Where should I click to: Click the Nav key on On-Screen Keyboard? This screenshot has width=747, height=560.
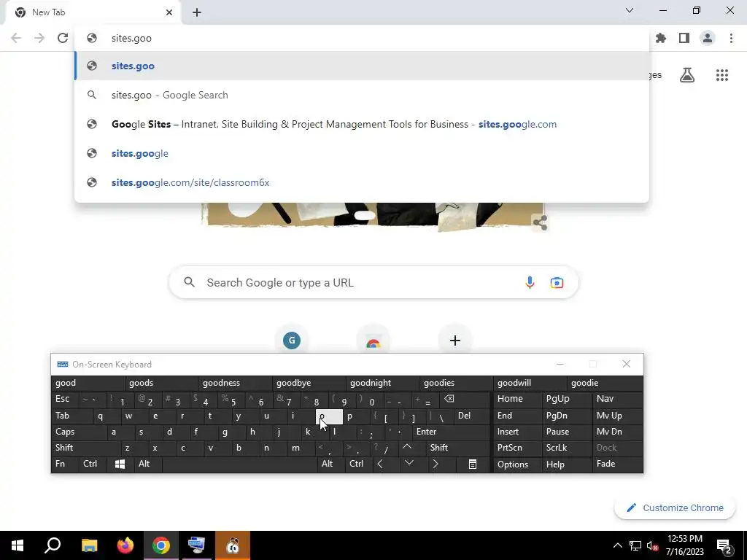point(617,399)
